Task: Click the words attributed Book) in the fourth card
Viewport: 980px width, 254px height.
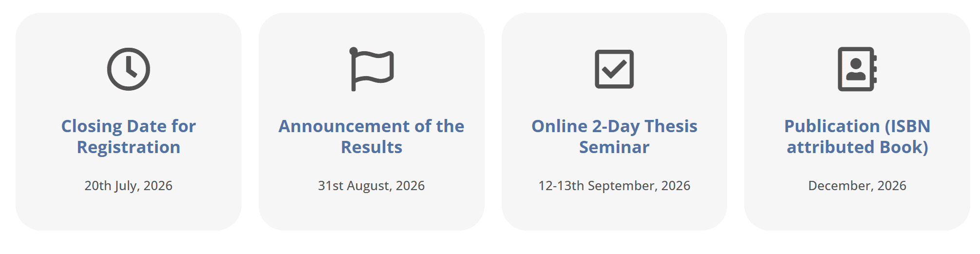Action: point(857,147)
